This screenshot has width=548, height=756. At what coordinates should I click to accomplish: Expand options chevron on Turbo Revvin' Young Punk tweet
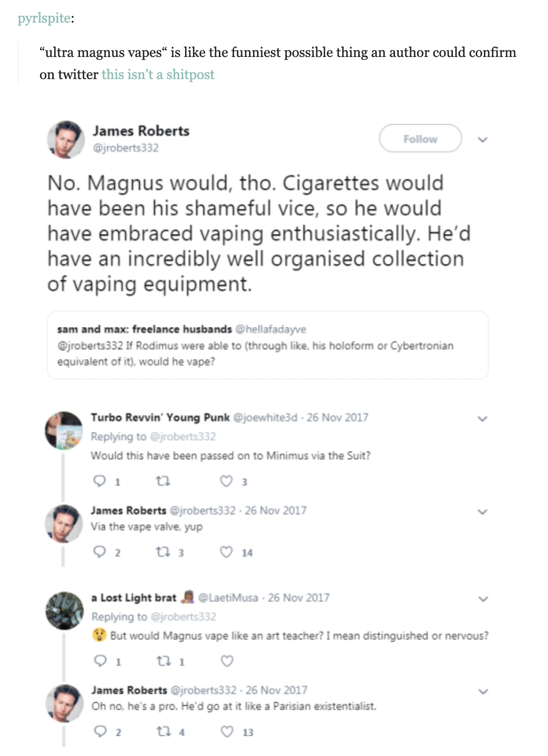[482, 418]
